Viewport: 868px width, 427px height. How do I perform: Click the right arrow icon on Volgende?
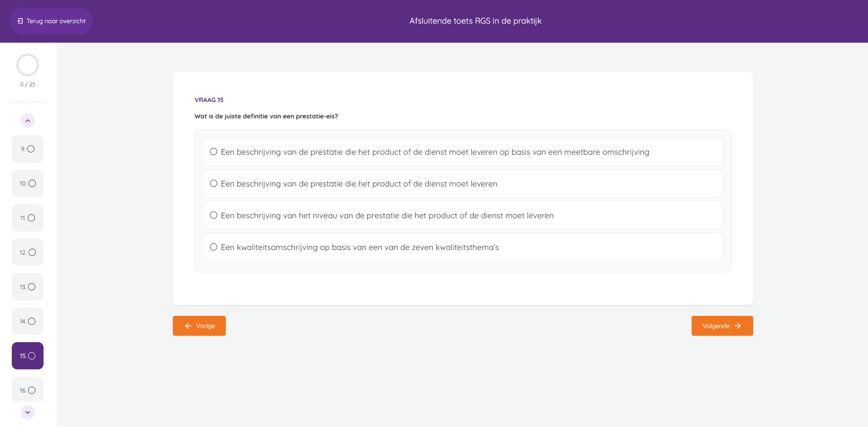tap(738, 326)
